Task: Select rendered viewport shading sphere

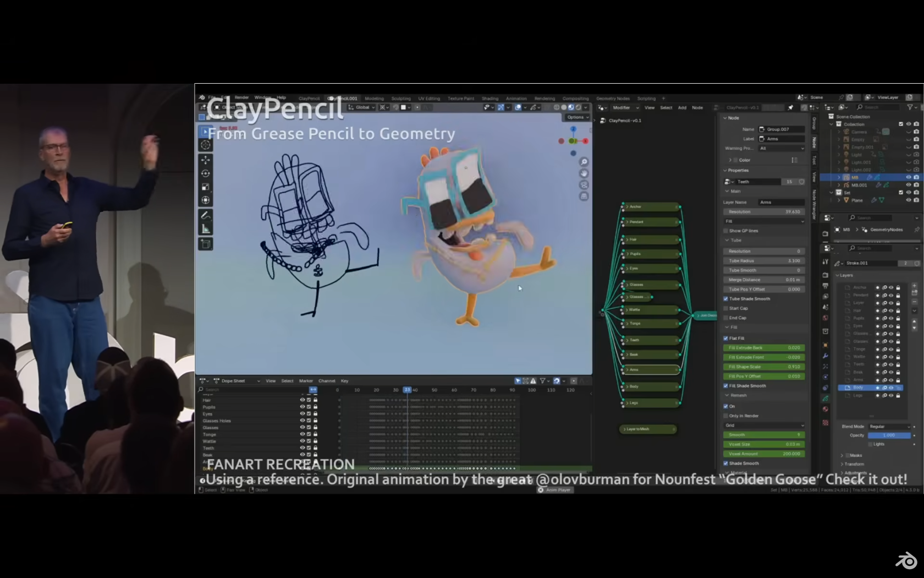Action: (578, 107)
